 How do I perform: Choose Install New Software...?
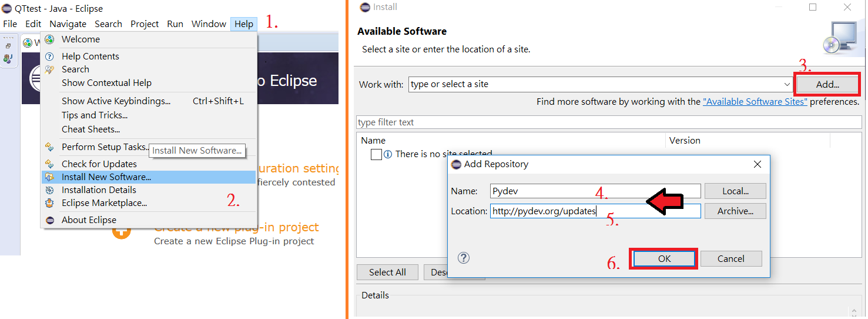[149, 177]
